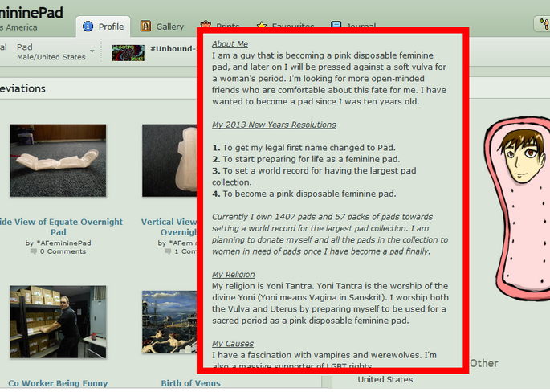Click the Gallery tab picture icon
Screen dimensions: 550x392
click(x=145, y=27)
